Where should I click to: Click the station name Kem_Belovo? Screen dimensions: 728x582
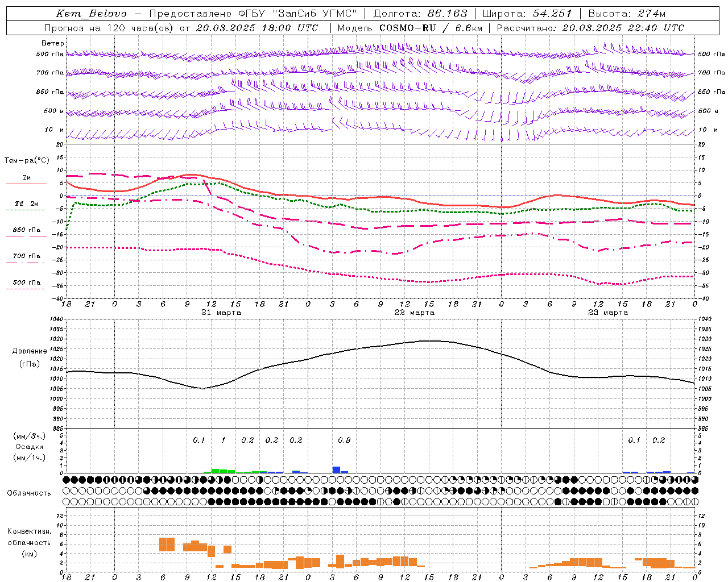[x=91, y=14]
